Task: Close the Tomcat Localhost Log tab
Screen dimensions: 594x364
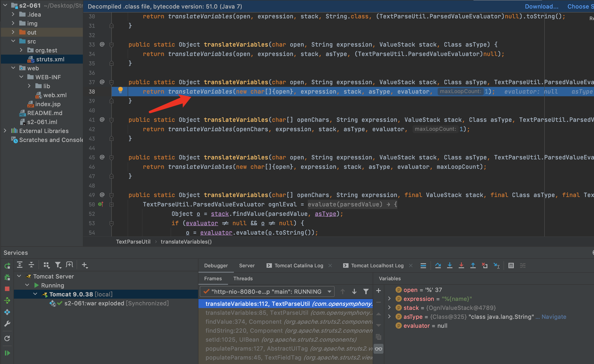Action: point(411,266)
